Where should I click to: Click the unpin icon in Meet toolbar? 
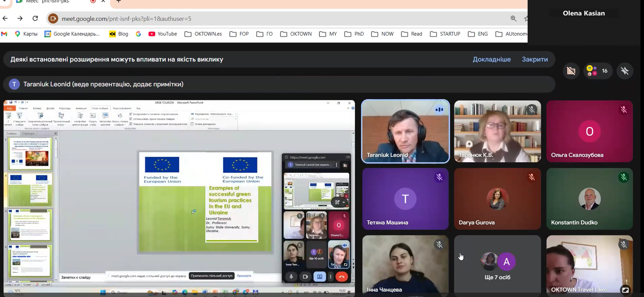[624, 71]
